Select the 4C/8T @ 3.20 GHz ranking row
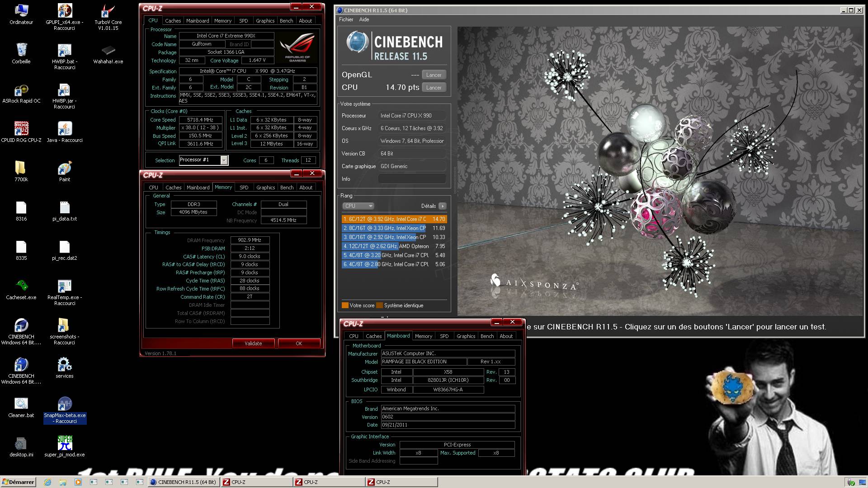This screenshot has height=488, width=868. 394,255
